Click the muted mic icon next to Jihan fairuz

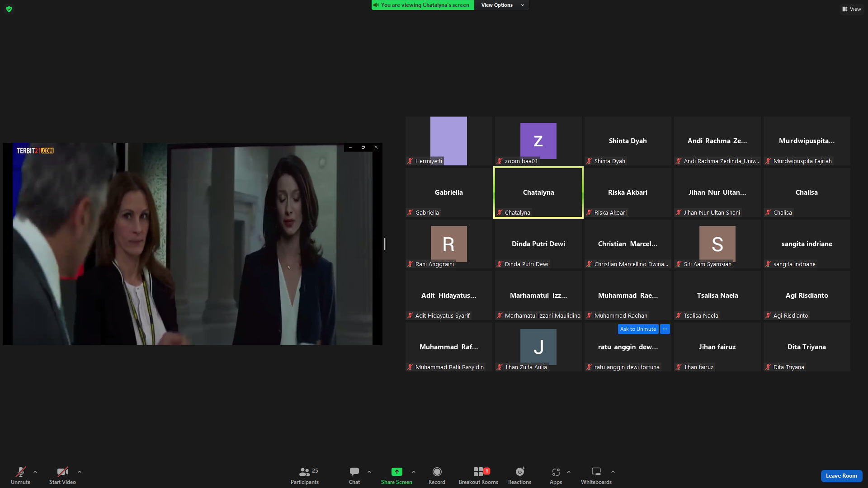tap(679, 367)
